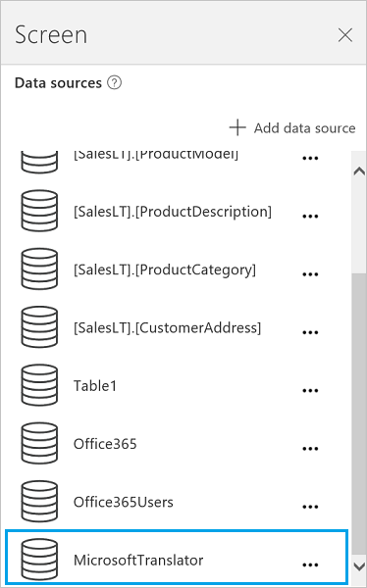Image resolution: width=367 pixels, height=588 pixels.
Task: Click the Screen panel title
Action: pos(51,35)
